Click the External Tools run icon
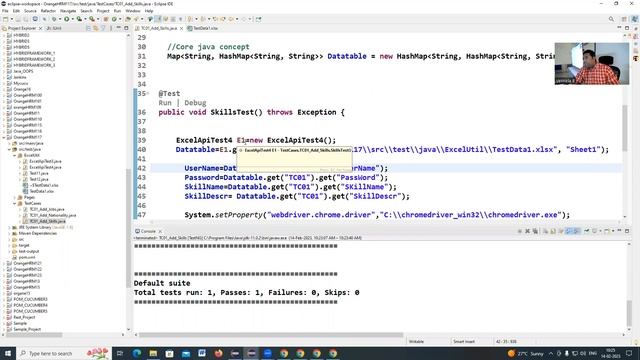This screenshot has width=640, height=360. [x=92, y=19]
